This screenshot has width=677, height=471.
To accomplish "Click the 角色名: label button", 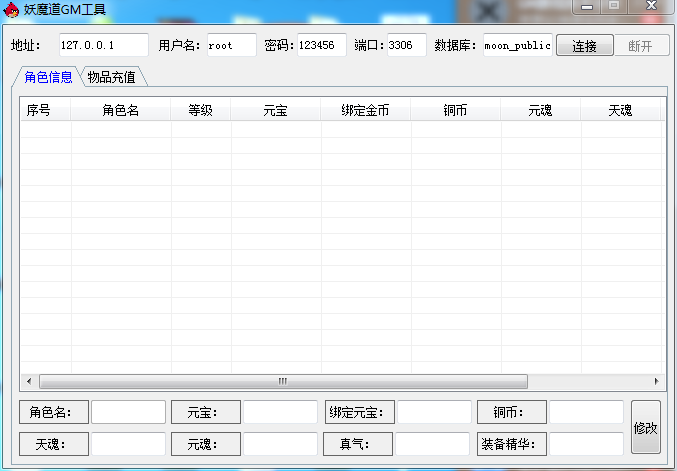I will [x=54, y=412].
